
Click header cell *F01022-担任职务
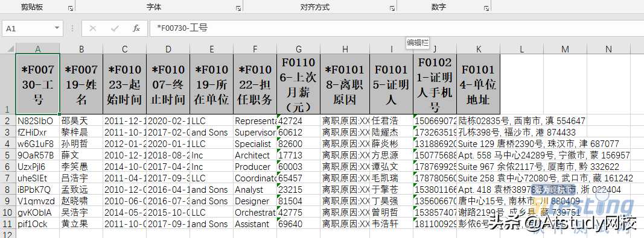point(255,84)
